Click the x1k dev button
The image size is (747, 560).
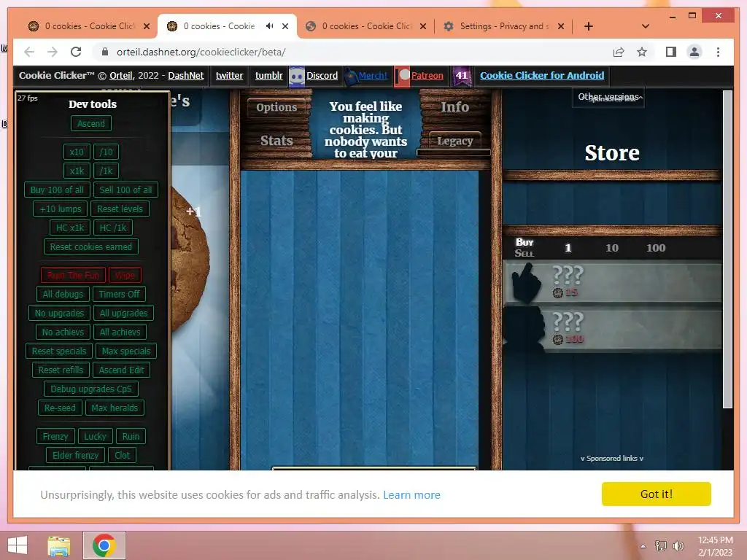pos(76,171)
